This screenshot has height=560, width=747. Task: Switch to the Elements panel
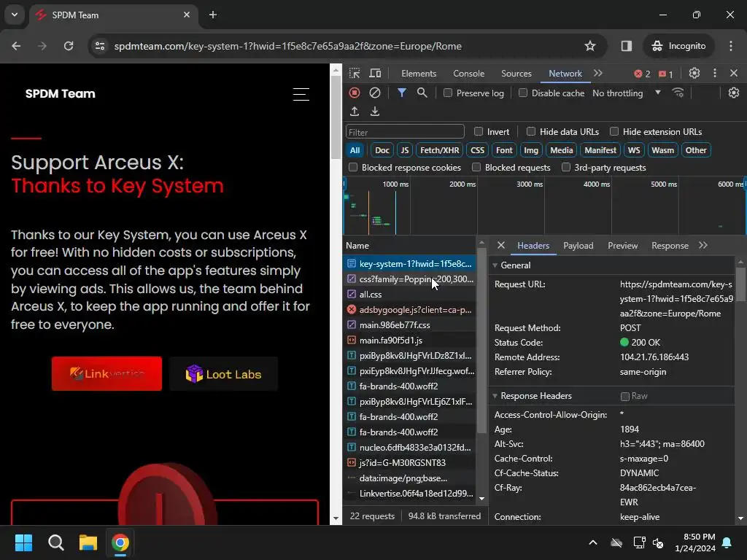click(x=419, y=74)
